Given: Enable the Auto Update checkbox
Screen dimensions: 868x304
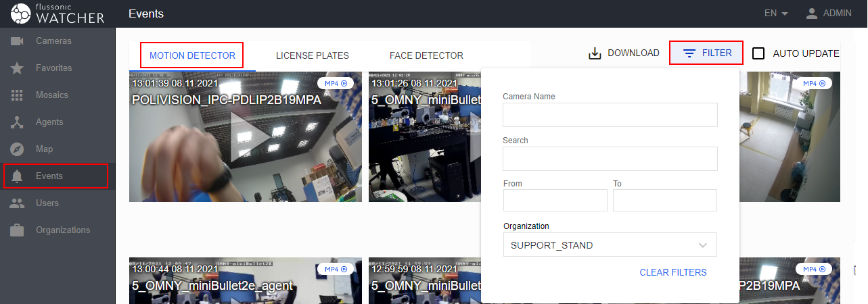Looking at the screenshot, I should pos(758,53).
